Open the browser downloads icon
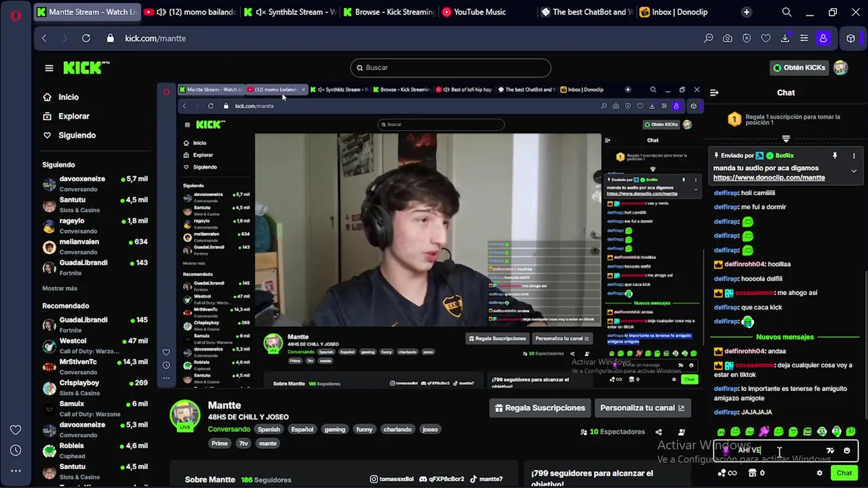The height and width of the screenshot is (488, 868). coord(785,39)
